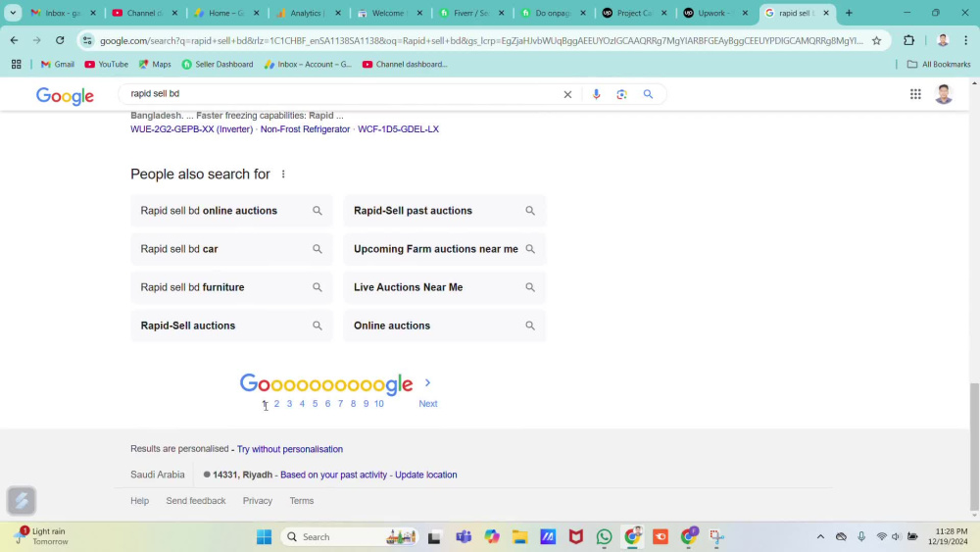Click Update location link

(425, 475)
